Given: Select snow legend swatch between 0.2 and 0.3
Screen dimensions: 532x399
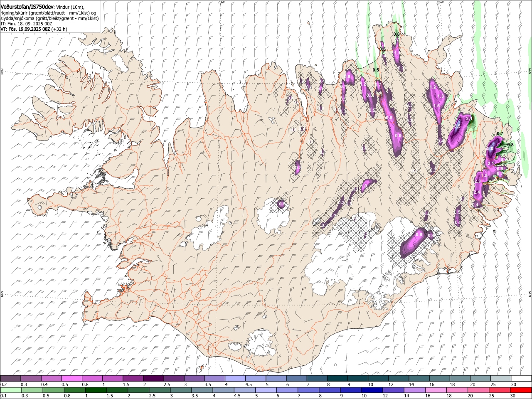Looking at the screenshot, I should coord(10,379).
